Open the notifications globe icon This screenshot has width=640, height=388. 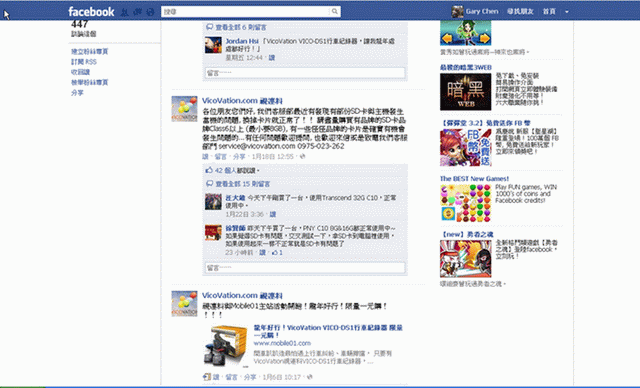pos(150,12)
